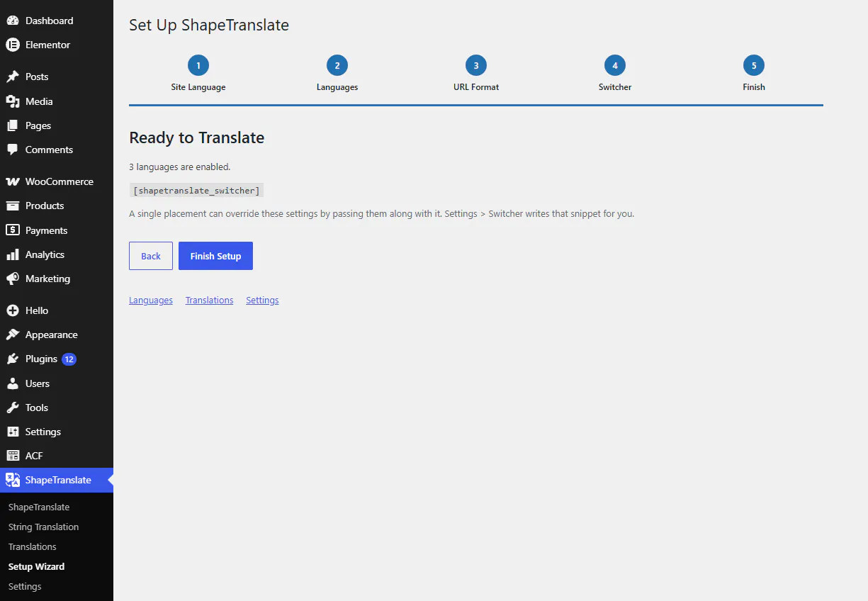
Task: Open the Appearance menu
Action: click(57, 335)
